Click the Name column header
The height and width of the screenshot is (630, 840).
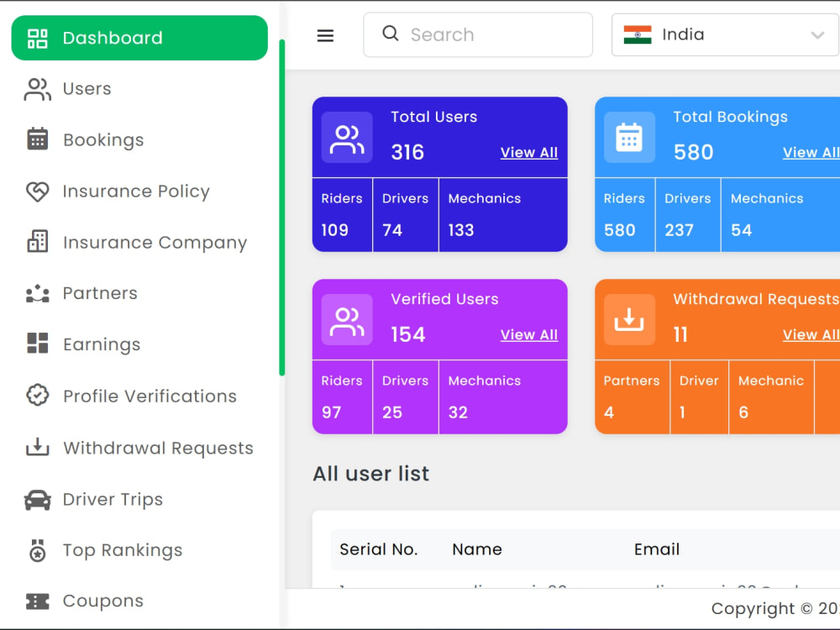pos(477,549)
